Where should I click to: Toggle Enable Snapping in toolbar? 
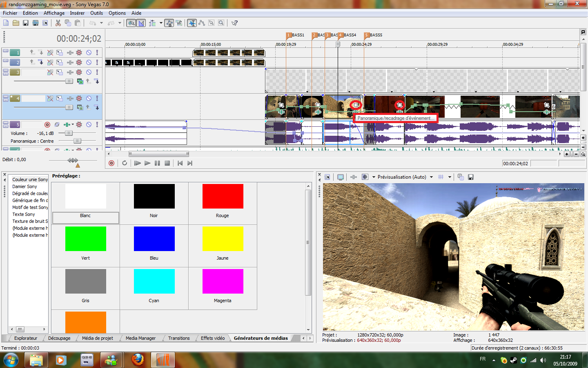coord(131,23)
